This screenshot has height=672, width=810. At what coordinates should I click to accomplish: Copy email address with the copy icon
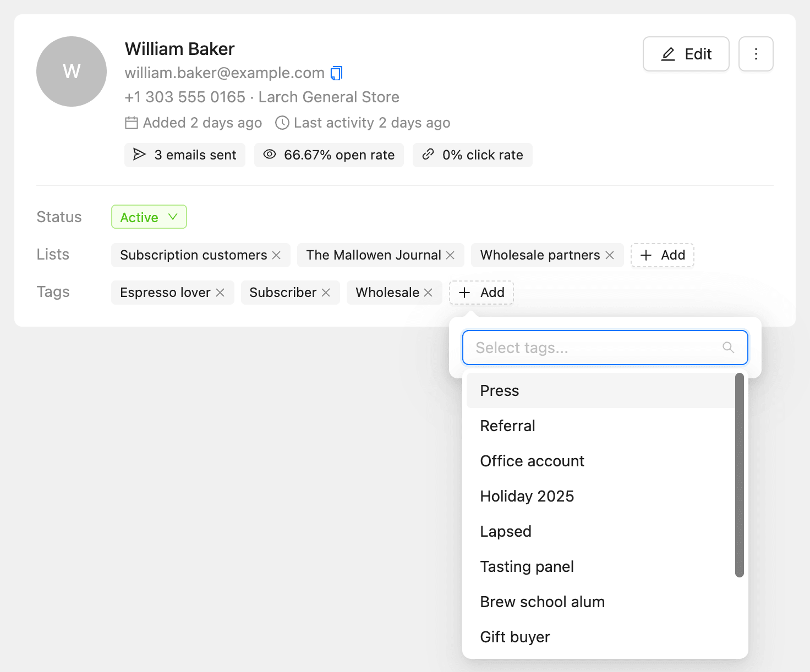pos(336,73)
